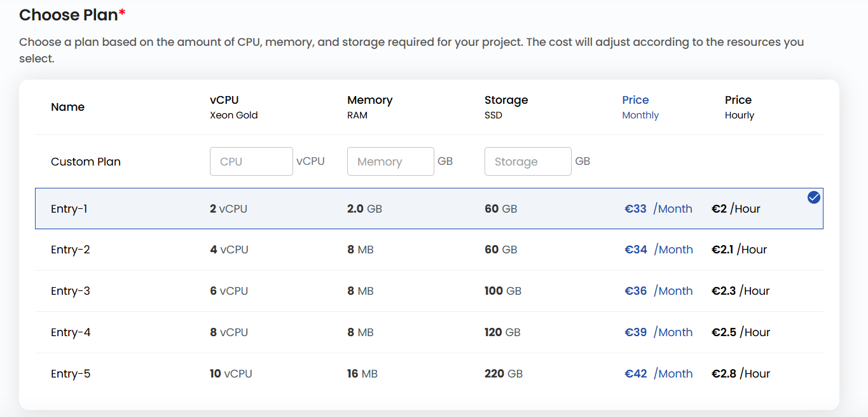Click the Memory RAM column header
Screen dimensions: 868x417
point(369,107)
